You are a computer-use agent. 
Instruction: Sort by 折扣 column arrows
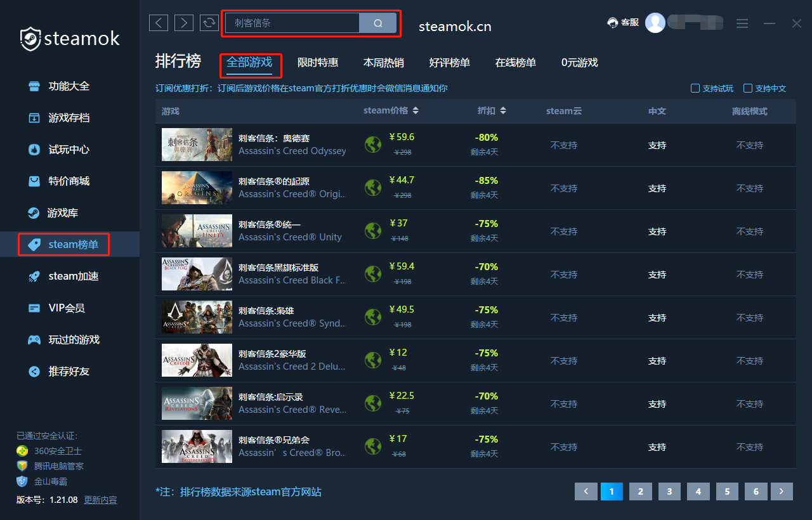[x=503, y=110]
